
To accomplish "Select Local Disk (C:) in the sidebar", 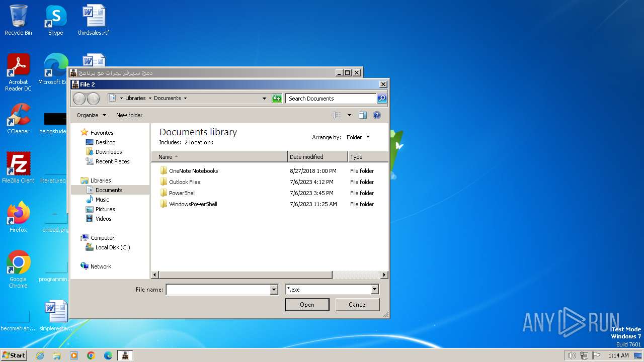I will (x=108, y=247).
